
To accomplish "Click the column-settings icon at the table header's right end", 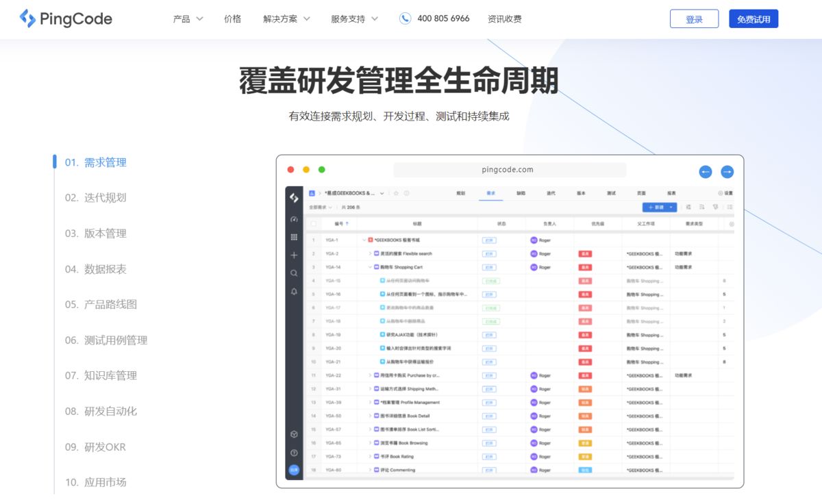I will coord(731,224).
